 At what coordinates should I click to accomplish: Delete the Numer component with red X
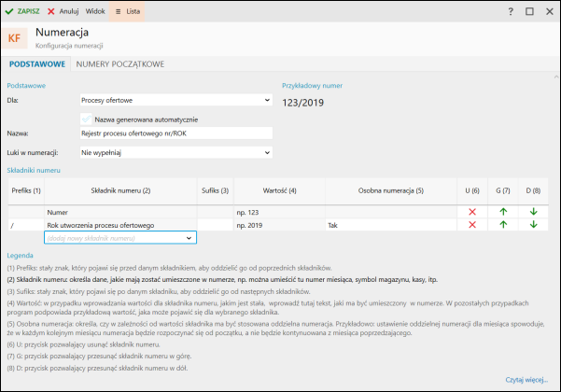point(472,212)
